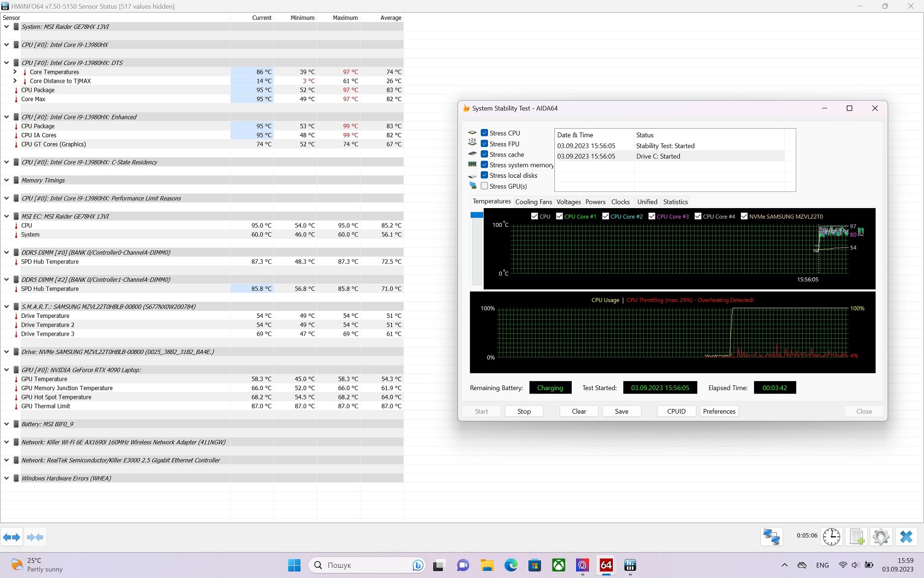Open Microsoft Store taskbar icon
This screenshot has height=578, width=924.
(x=535, y=565)
